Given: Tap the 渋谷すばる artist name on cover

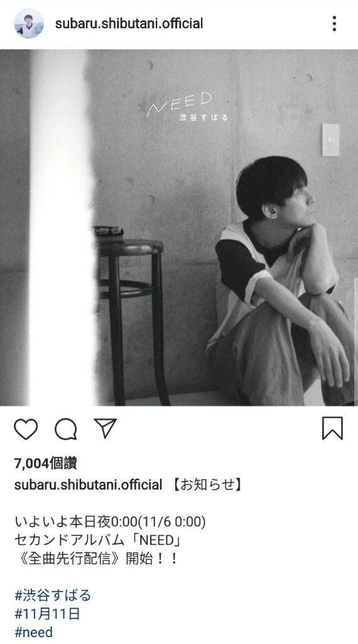Looking at the screenshot, I should point(203,118).
